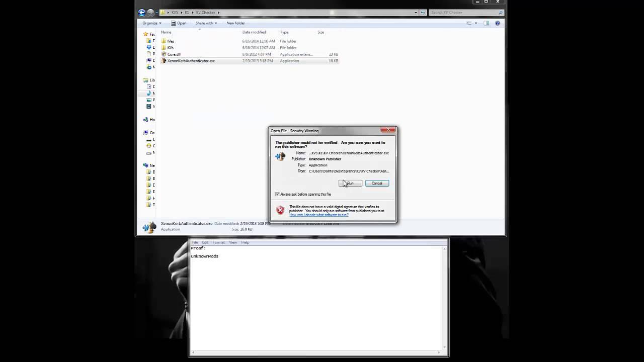Click Run in the security warning
644x362 pixels.
pos(350,183)
